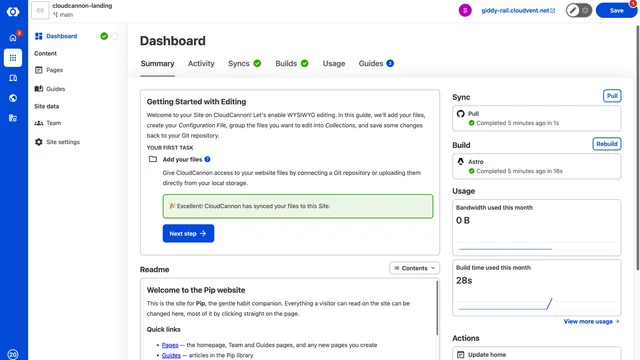Open the Builds tab

point(292,64)
